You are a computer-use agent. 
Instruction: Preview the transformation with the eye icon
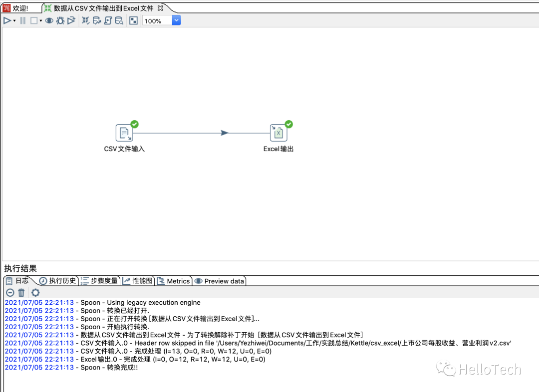(49, 20)
